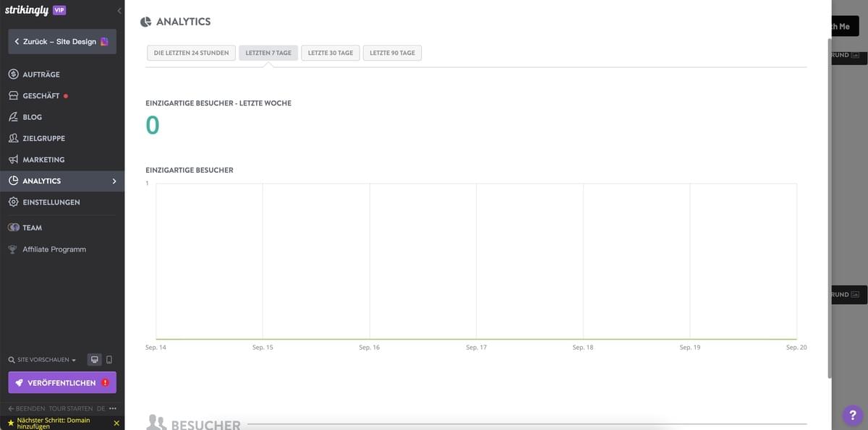The image size is (868, 430).
Task: Click the unique visitors count 0
Action: click(153, 126)
